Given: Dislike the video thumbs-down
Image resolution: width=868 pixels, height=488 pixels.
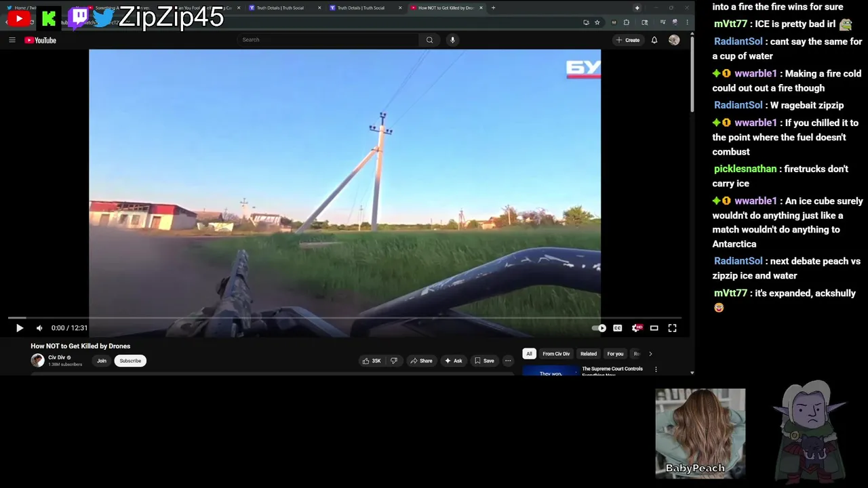Looking at the screenshot, I should (x=394, y=361).
